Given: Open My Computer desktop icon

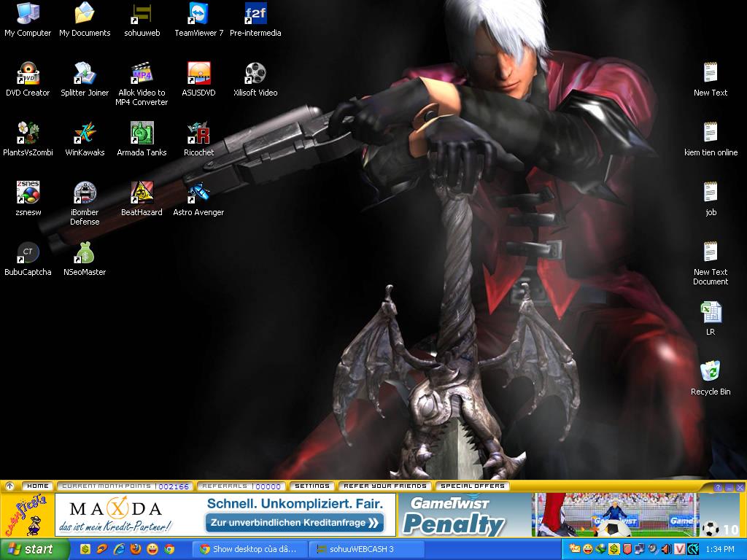Looking at the screenshot, I should tap(28, 19).
